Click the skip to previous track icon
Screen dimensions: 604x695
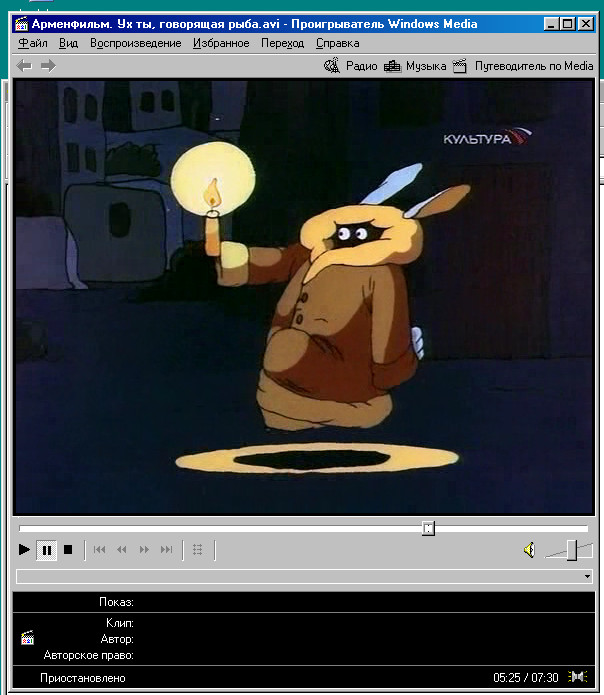[x=100, y=550]
